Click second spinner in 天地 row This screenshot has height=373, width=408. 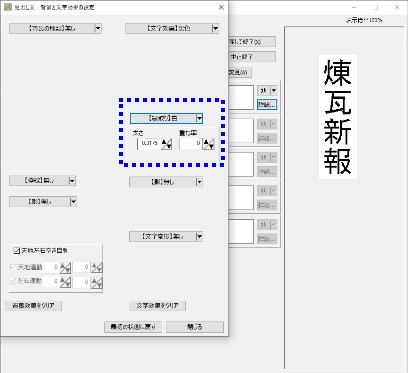97,267
